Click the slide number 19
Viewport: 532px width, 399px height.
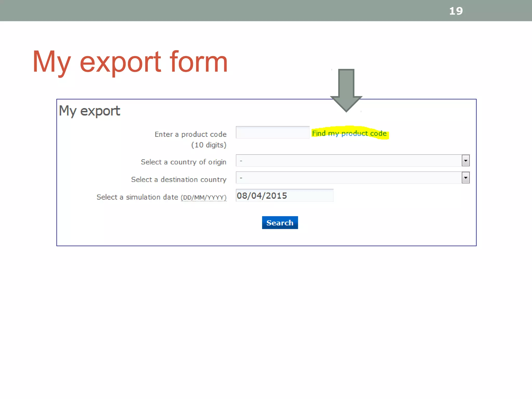click(x=456, y=11)
